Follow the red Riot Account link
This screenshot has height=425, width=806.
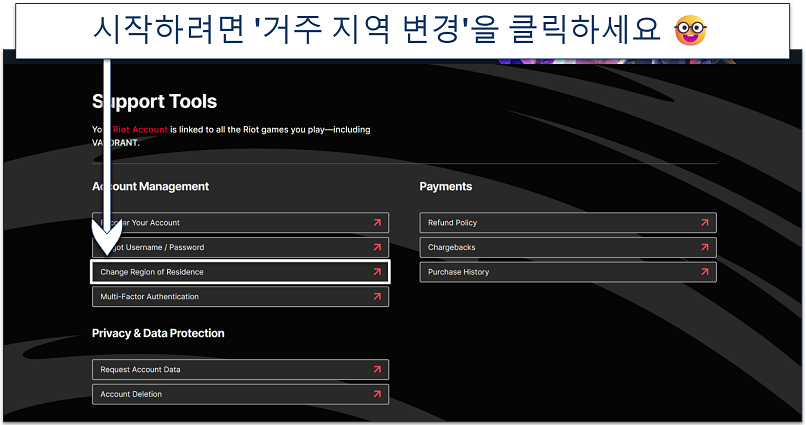pos(141,130)
